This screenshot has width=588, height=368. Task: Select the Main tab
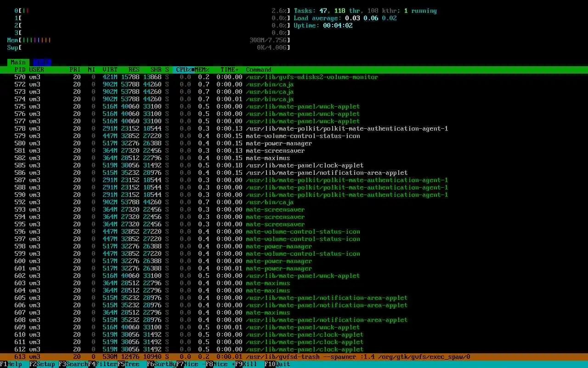pyautogui.click(x=18, y=62)
